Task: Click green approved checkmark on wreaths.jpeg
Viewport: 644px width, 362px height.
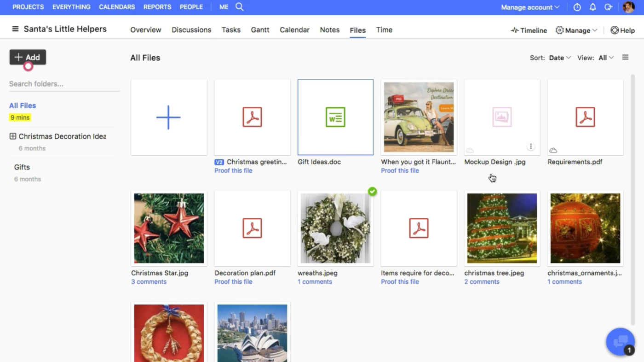Action: pos(373,191)
